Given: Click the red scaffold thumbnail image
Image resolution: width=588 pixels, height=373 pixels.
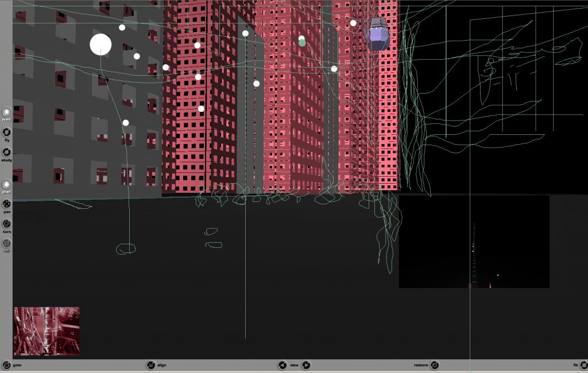Looking at the screenshot, I should pos(47,331).
